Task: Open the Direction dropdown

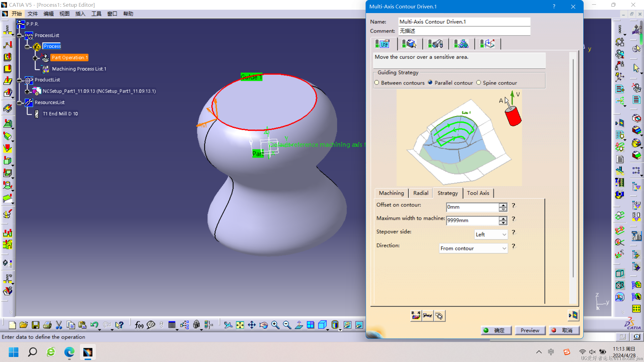Action: pyautogui.click(x=473, y=248)
